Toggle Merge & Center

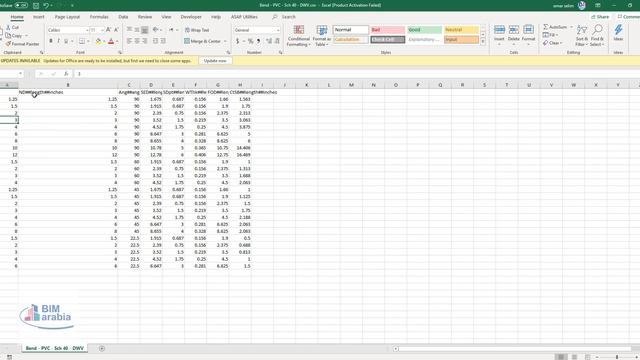tap(202, 41)
